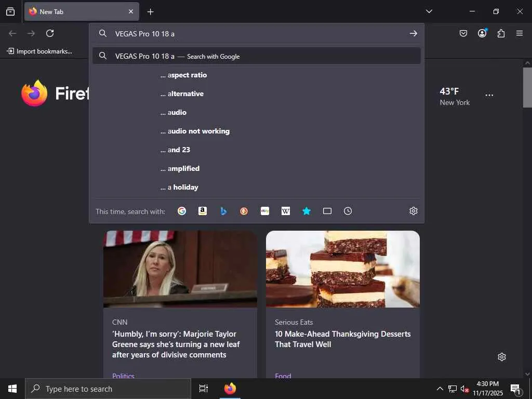The image size is (532, 399).
Task: Open Firefox View tab overview icon
Action: tap(10, 11)
